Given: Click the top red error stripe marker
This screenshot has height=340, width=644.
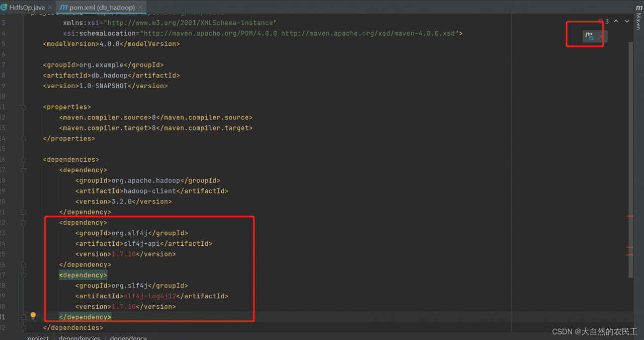Looking at the screenshot, I should tap(629, 216).
